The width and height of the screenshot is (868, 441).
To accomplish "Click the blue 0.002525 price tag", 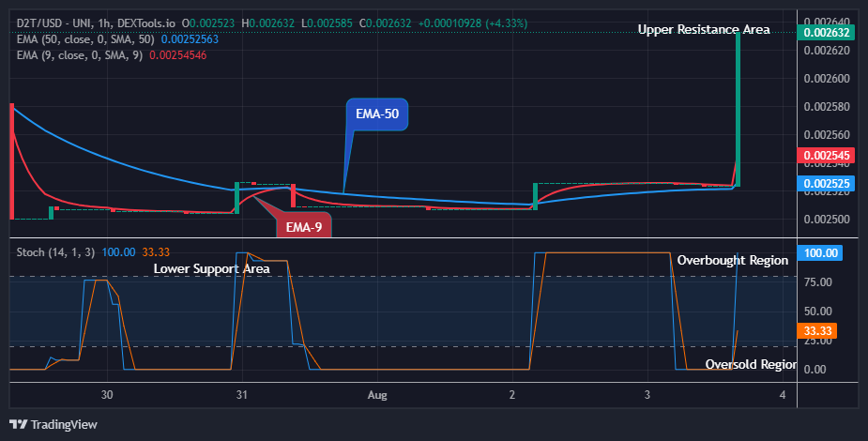I will [x=827, y=184].
